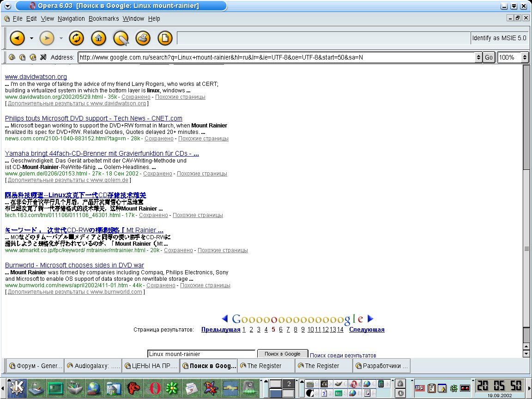Open the title bar window menu arrow
This screenshot has height=399, width=532.
coord(7,6)
